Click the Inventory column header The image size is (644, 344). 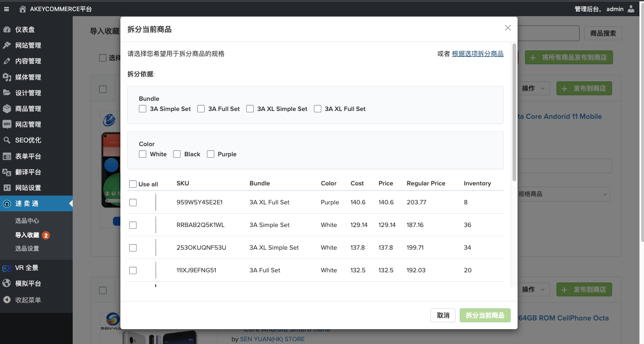pyautogui.click(x=477, y=184)
